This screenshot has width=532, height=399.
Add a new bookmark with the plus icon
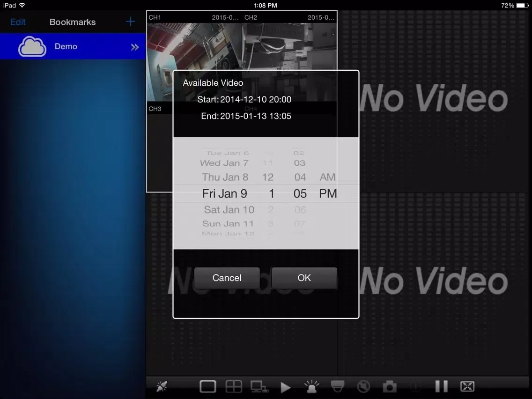[130, 22]
